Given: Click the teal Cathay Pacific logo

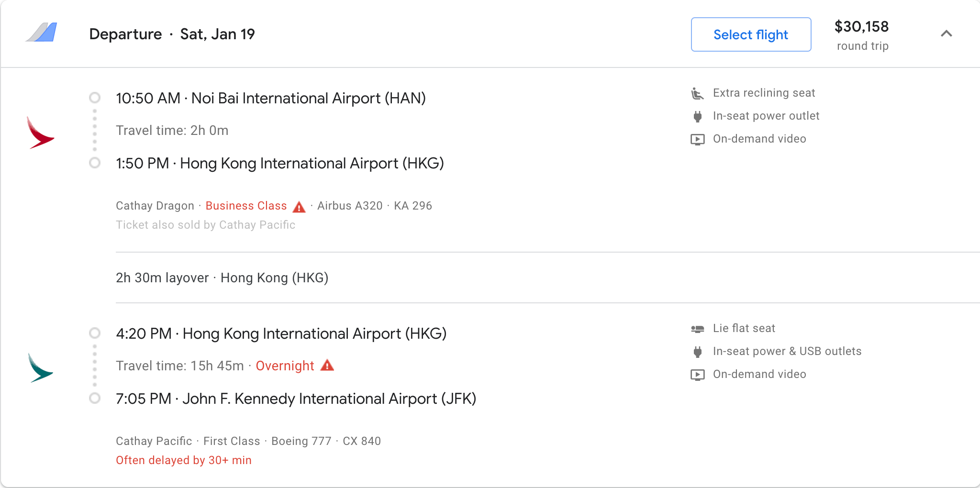Looking at the screenshot, I should point(40,368).
